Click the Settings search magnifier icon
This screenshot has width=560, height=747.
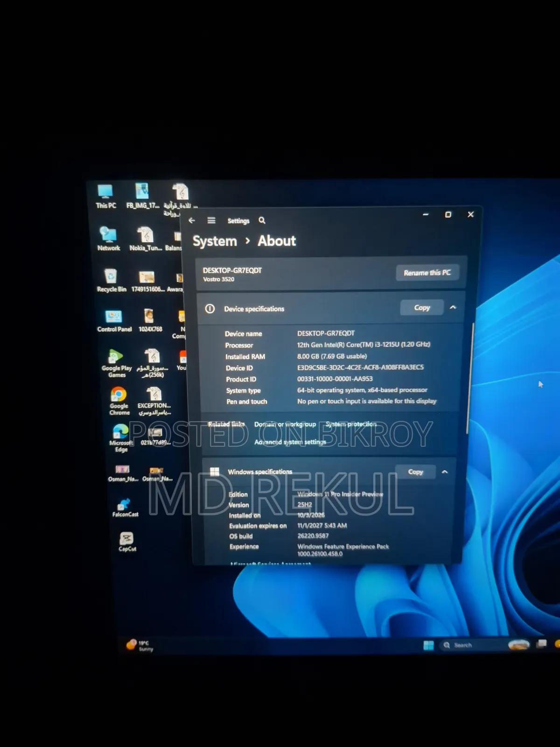[262, 220]
